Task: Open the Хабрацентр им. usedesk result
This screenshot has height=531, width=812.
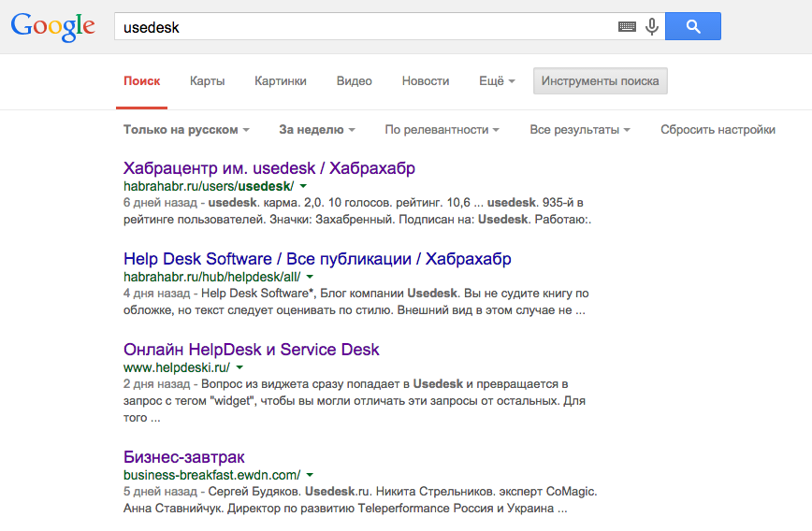Action: [269, 168]
